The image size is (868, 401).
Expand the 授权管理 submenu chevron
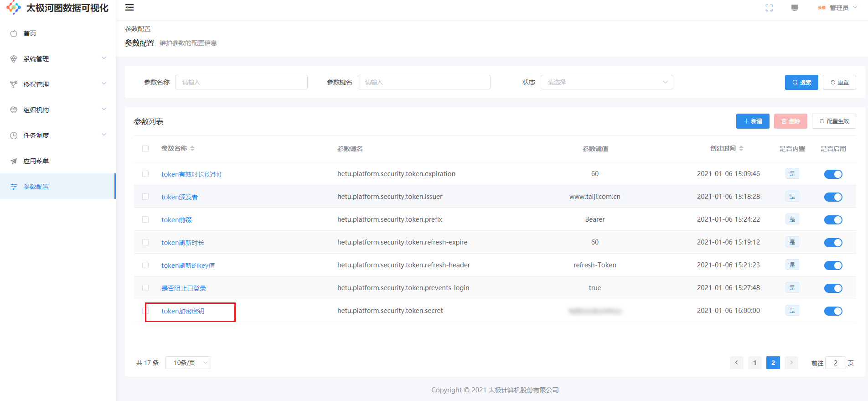pos(104,83)
